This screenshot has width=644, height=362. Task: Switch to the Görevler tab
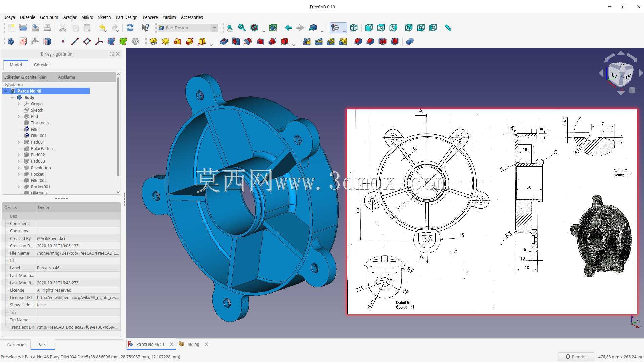pyautogui.click(x=42, y=65)
